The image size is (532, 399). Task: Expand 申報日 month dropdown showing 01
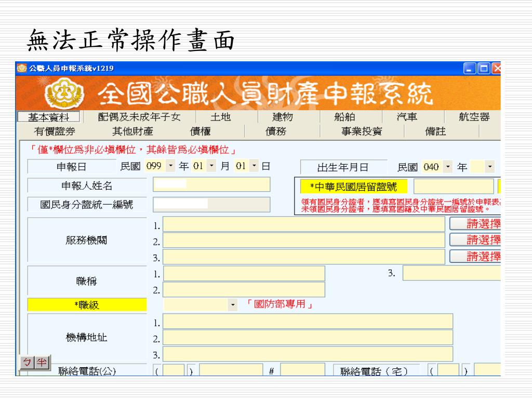tap(212, 166)
